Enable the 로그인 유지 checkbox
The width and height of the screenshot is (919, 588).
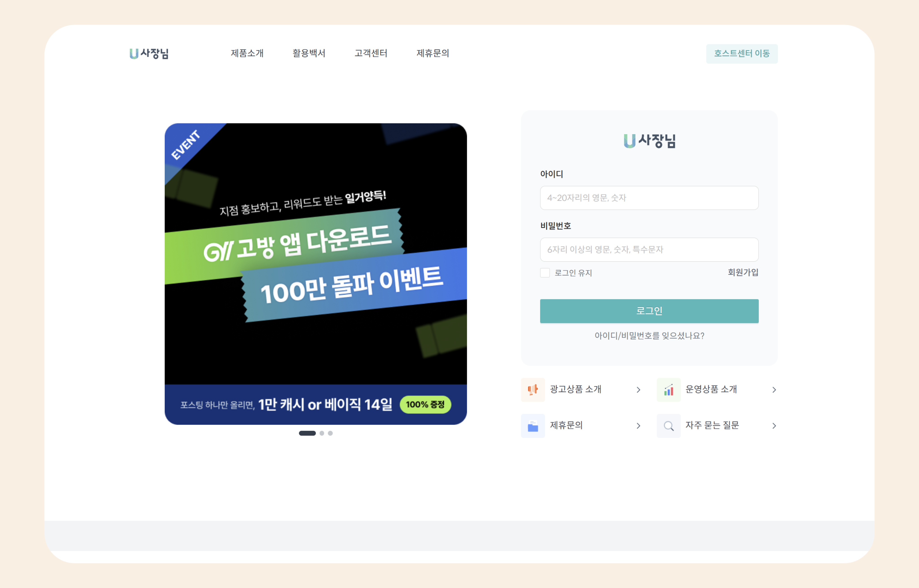tap(545, 273)
